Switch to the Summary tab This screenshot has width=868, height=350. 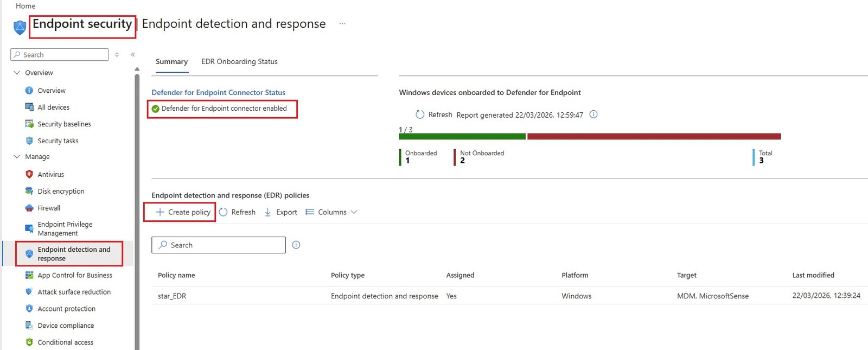point(171,62)
